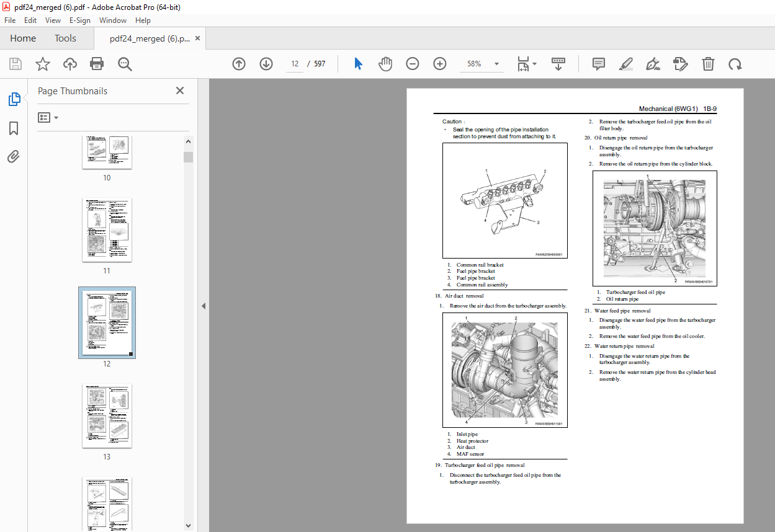Image resolution: width=775 pixels, height=532 pixels.
Task: Click the common rail bracket diagram
Action: tap(505, 200)
